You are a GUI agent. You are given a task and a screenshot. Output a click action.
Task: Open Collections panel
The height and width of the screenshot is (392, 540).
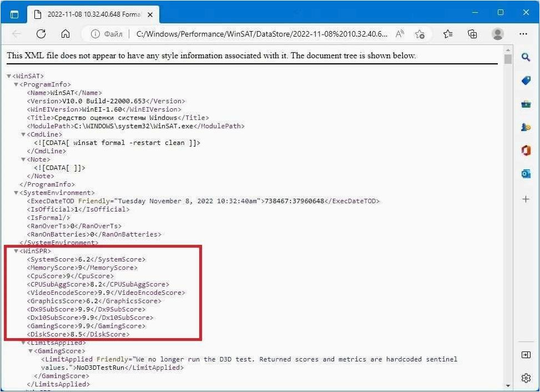point(472,34)
